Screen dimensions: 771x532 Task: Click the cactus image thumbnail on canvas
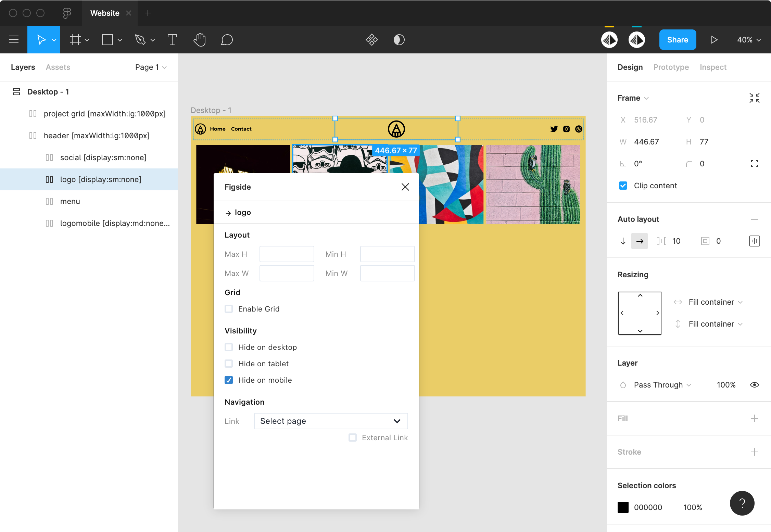click(x=533, y=184)
